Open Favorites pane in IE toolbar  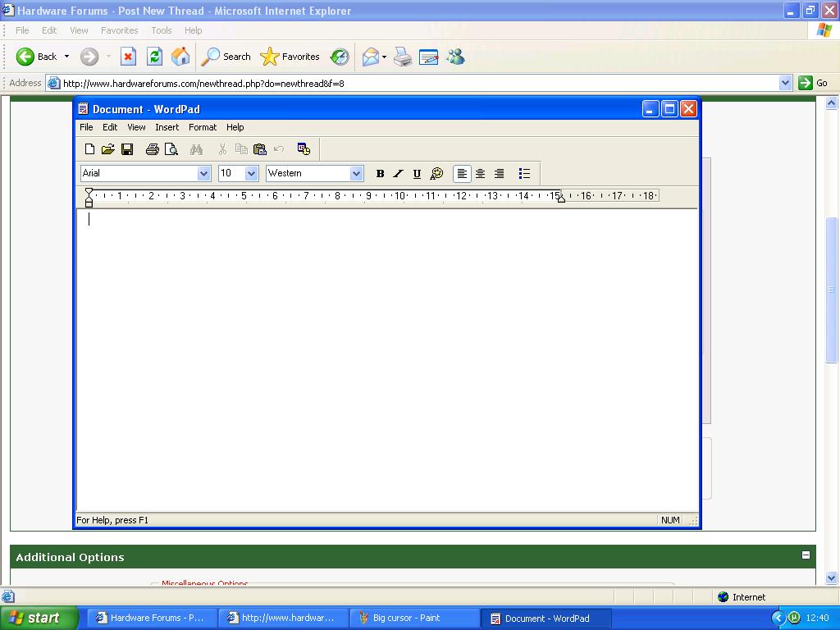point(290,57)
